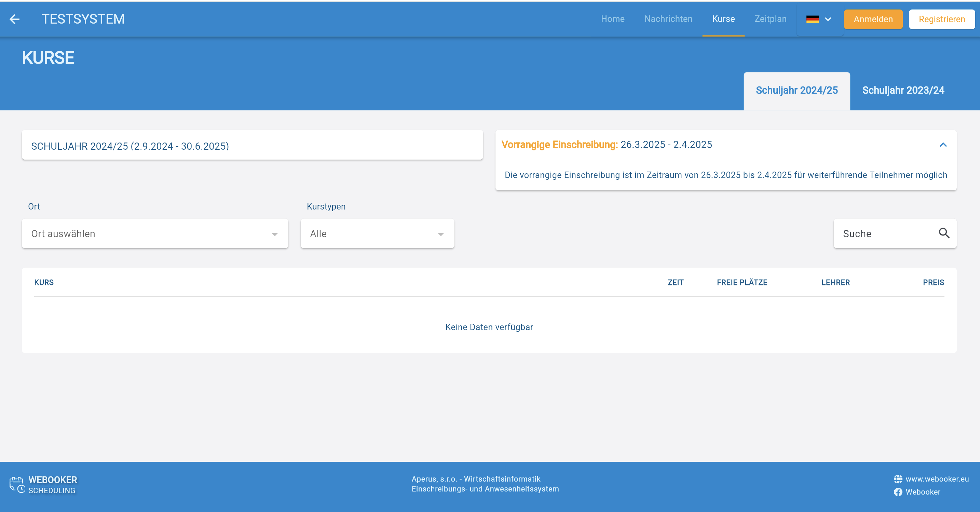The height and width of the screenshot is (512, 980).
Task: Click the search magnifier icon
Action: click(x=944, y=233)
